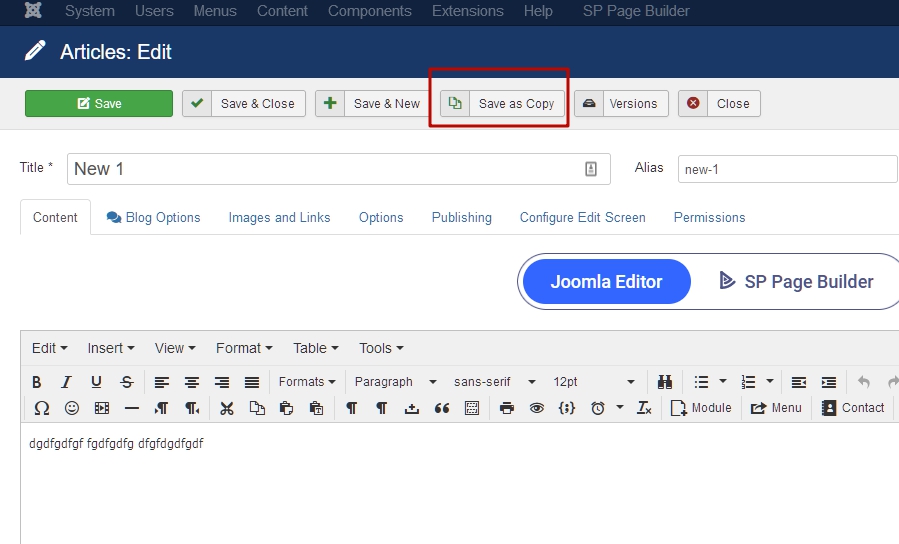The height and width of the screenshot is (544, 899).
Task: Switch to the Publishing tab
Action: [461, 217]
